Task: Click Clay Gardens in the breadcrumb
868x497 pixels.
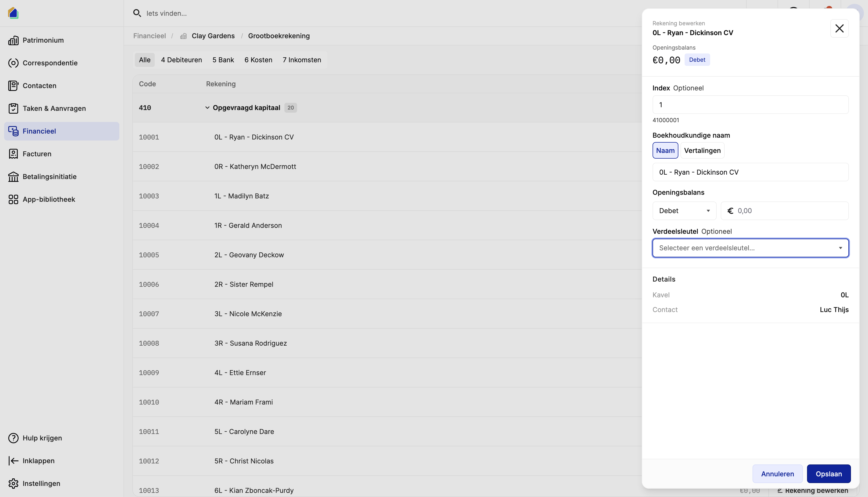Action: [x=213, y=36]
